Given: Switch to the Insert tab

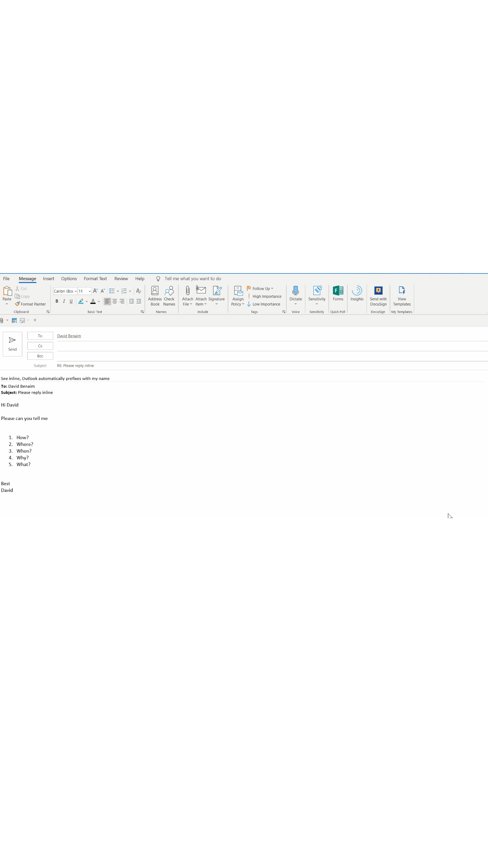Looking at the screenshot, I should tap(48, 279).
